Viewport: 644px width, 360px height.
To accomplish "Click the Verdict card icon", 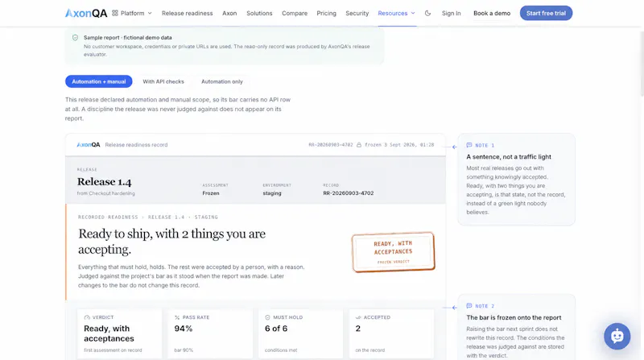I will (87, 317).
